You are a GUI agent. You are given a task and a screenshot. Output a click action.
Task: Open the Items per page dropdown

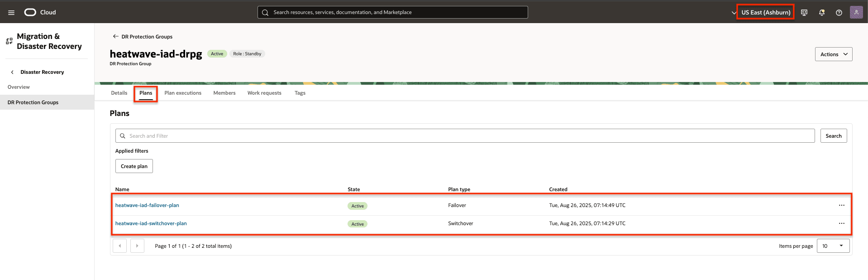point(833,246)
